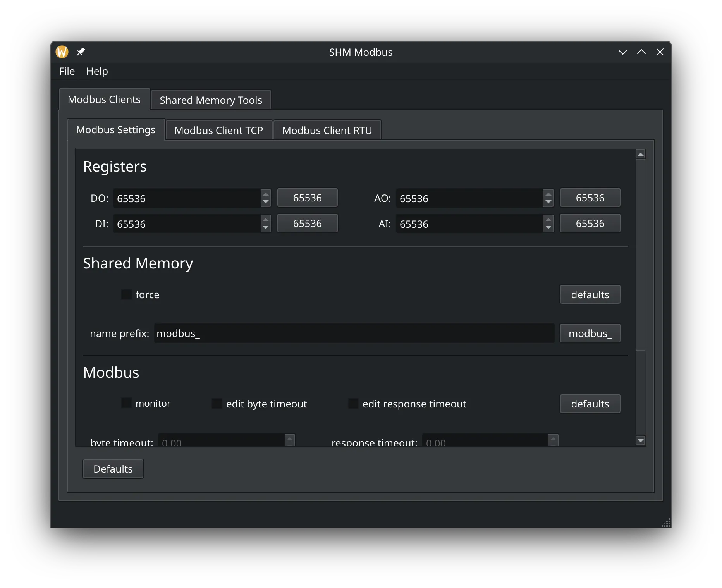The height and width of the screenshot is (588, 722).
Task: Enable edit response timeout checkbox
Action: (353, 404)
